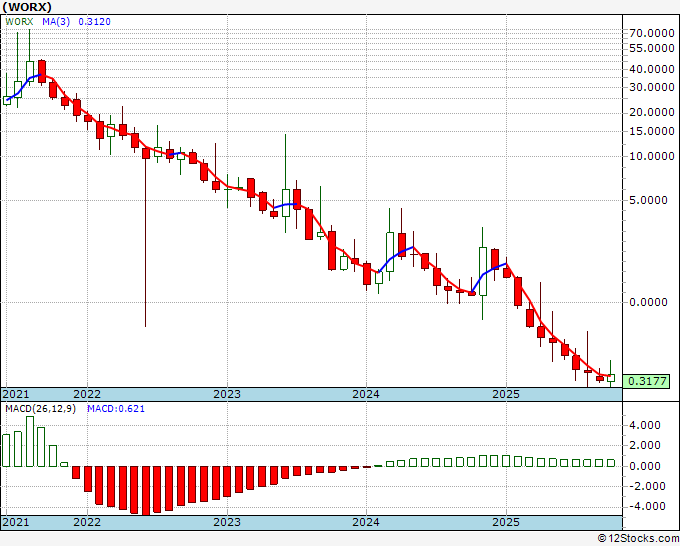The height and width of the screenshot is (546, 680).
Task: Click the 30.0000 price axis label
Action: 652,88
